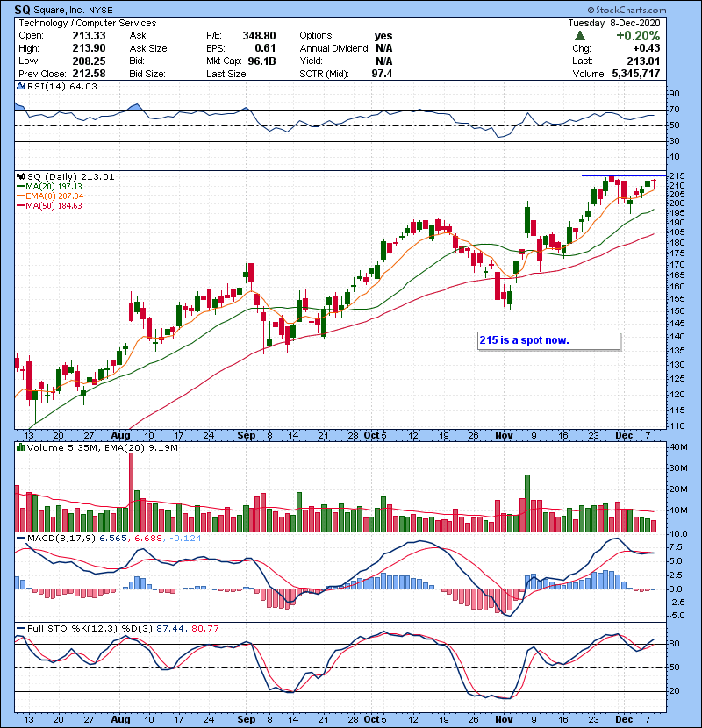Click Technology / Computer Services sector text
This screenshot has height=728, width=702.
pos(88,23)
